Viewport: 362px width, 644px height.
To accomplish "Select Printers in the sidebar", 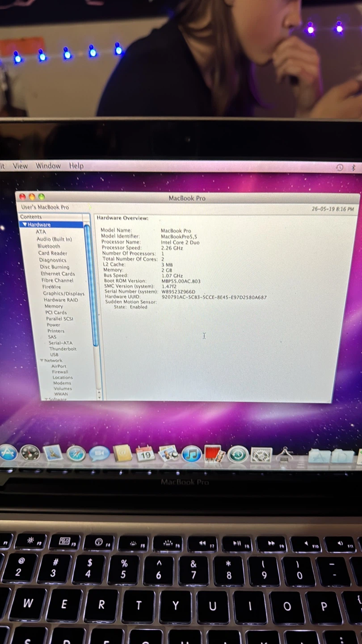I will 56,331.
